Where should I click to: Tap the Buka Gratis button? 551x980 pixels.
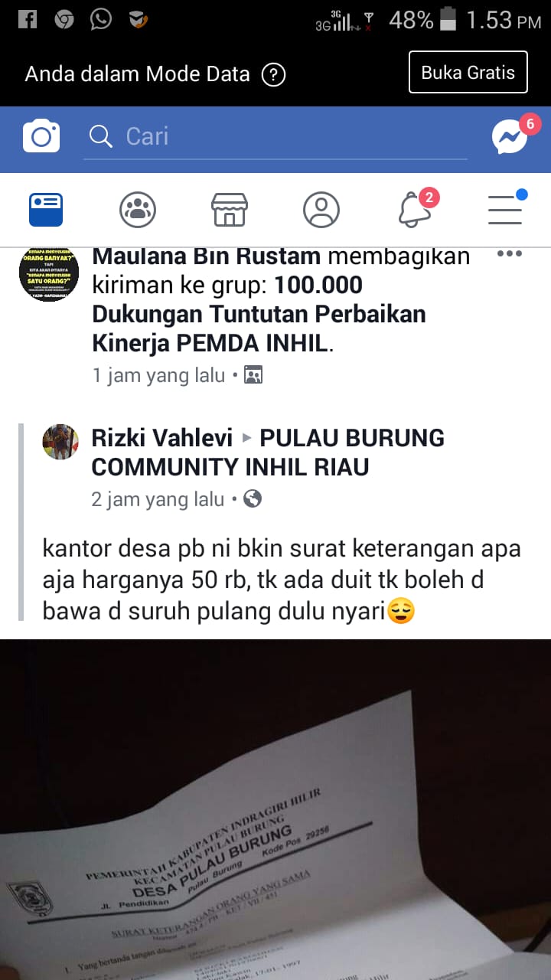[x=468, y=72]
